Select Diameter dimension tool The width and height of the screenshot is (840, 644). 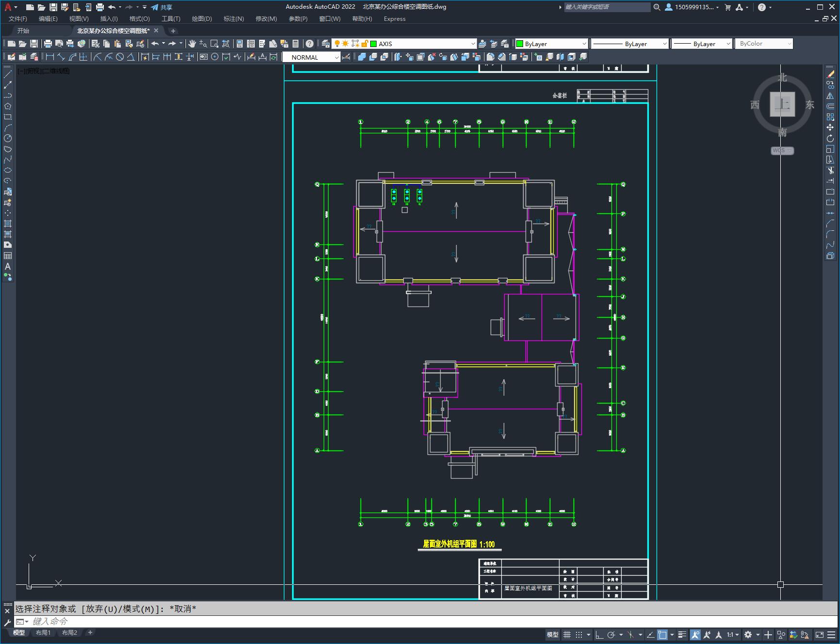click(120, 57)
